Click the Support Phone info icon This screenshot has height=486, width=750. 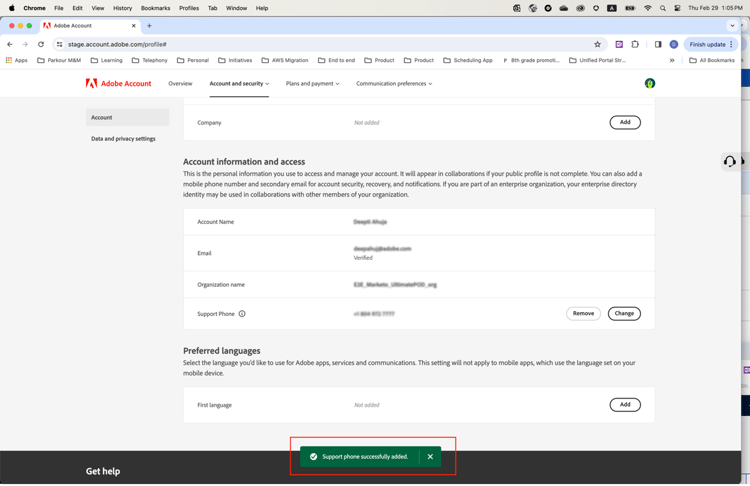click(242, 314)
